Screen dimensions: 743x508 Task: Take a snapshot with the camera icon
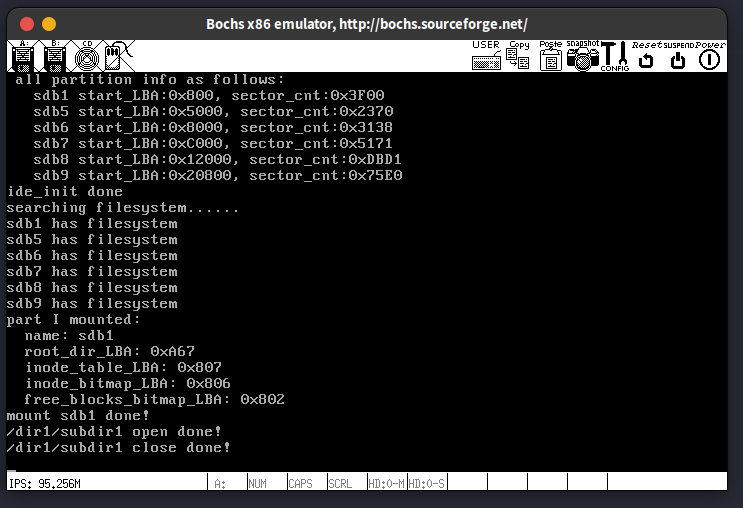(583, 56)
